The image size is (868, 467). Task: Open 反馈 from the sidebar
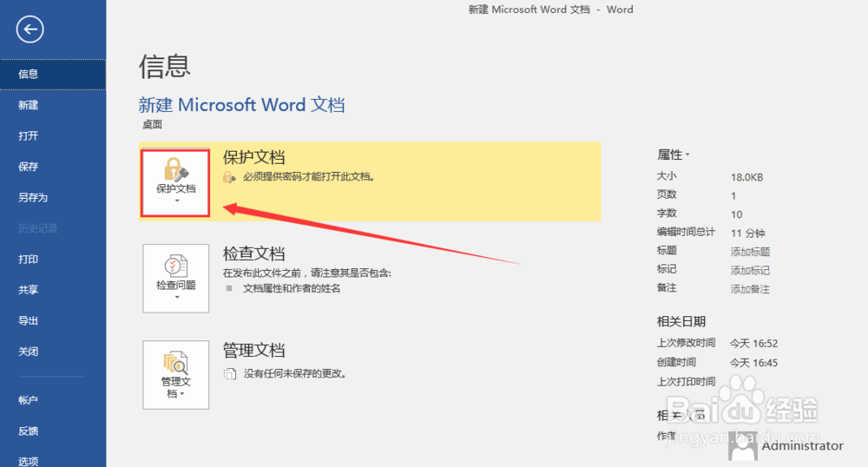click(x=53, y=431)
